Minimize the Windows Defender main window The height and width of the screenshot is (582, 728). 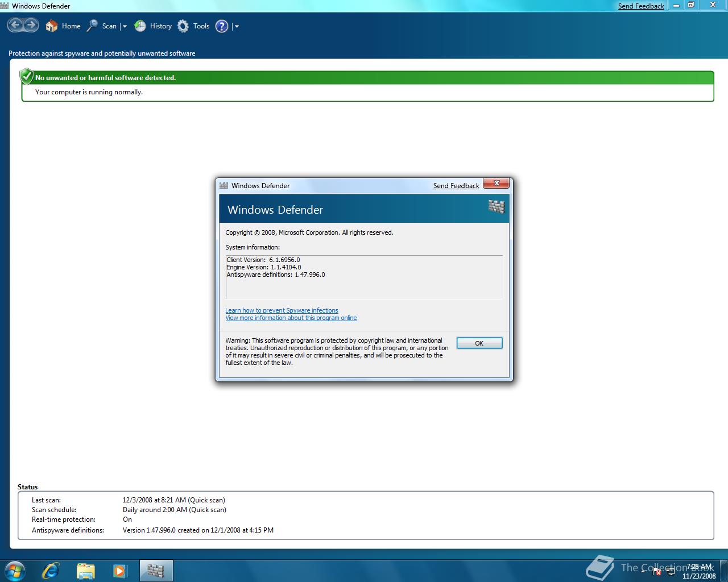coord(676,5)
